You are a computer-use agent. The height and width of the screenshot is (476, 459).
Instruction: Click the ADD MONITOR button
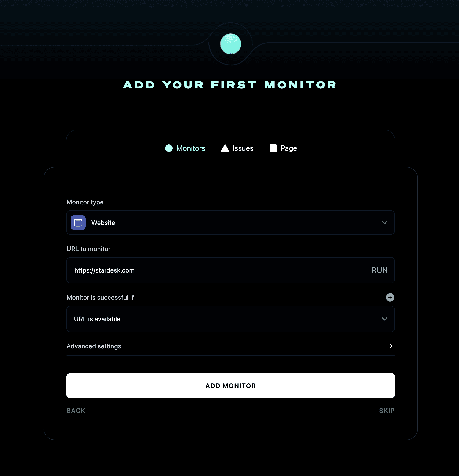[231, 386]
